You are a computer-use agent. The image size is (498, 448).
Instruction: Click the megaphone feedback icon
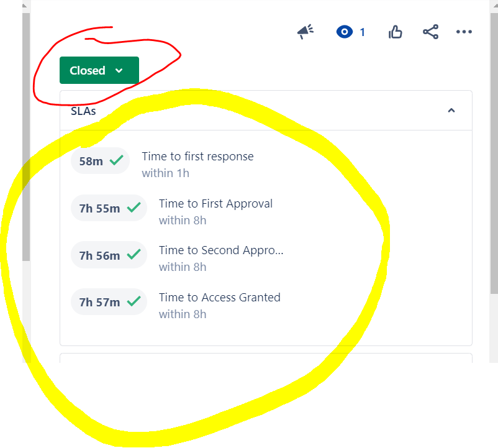[x=306, y=32]
